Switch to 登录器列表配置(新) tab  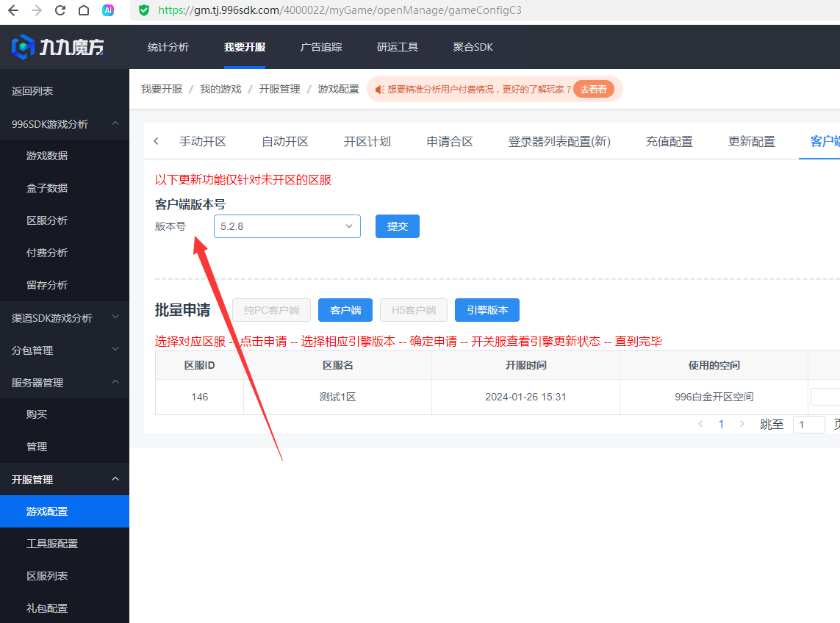559,141
